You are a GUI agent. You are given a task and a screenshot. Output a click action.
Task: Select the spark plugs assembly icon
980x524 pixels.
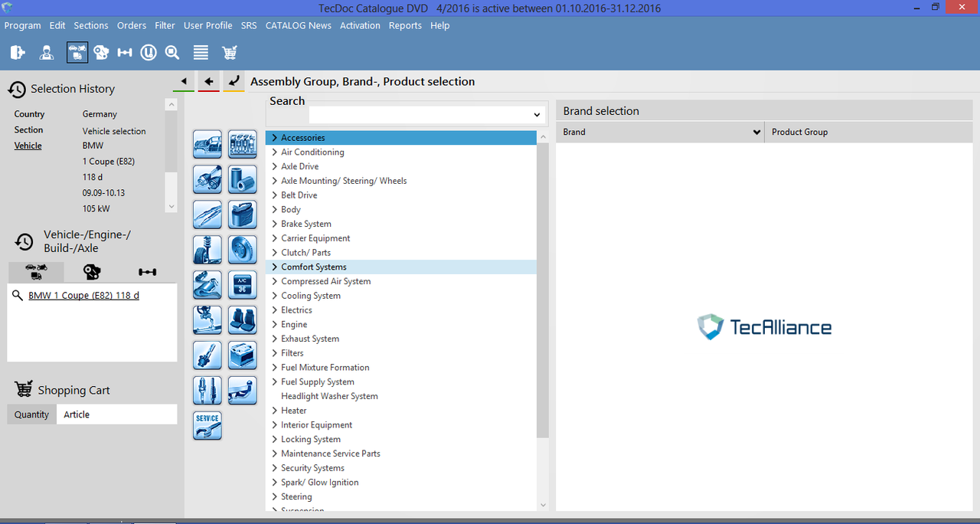tap(207, 391)
